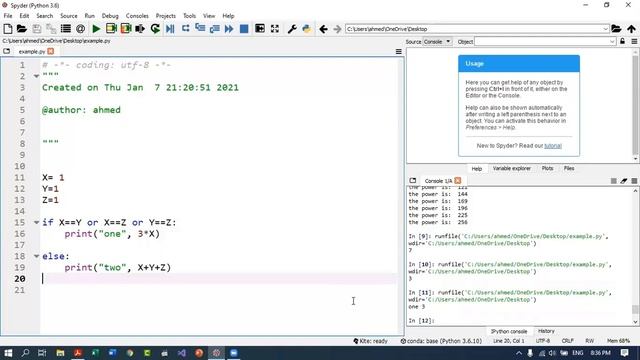Open the File menu
640x360 pixels.
point(8,16)
